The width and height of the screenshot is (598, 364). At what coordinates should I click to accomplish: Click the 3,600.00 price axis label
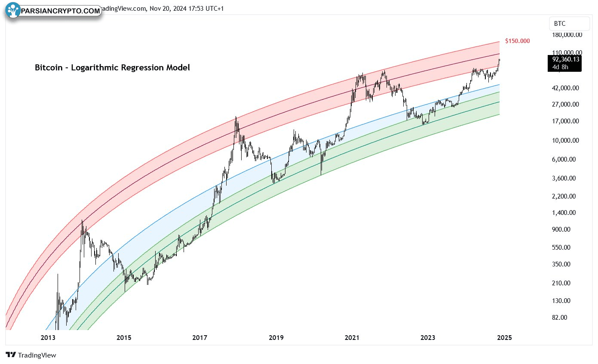tap(563, 178)
